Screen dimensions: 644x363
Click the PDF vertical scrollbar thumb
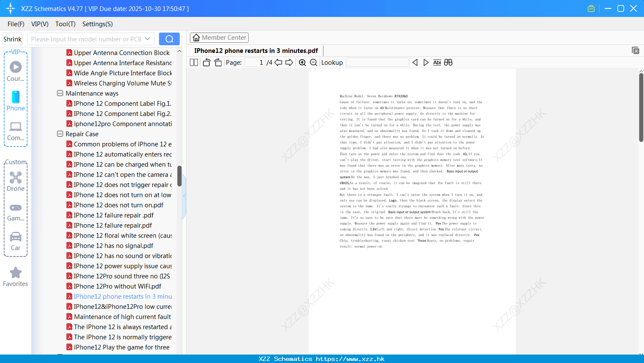point(641,107)
